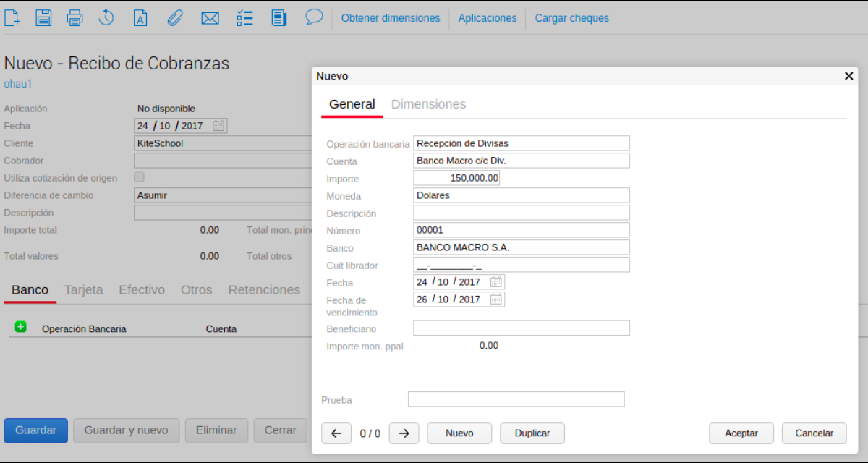The image size is (868, 463).
Task: Open the Operación bancaria field in dialog
Action: point(521,143)
